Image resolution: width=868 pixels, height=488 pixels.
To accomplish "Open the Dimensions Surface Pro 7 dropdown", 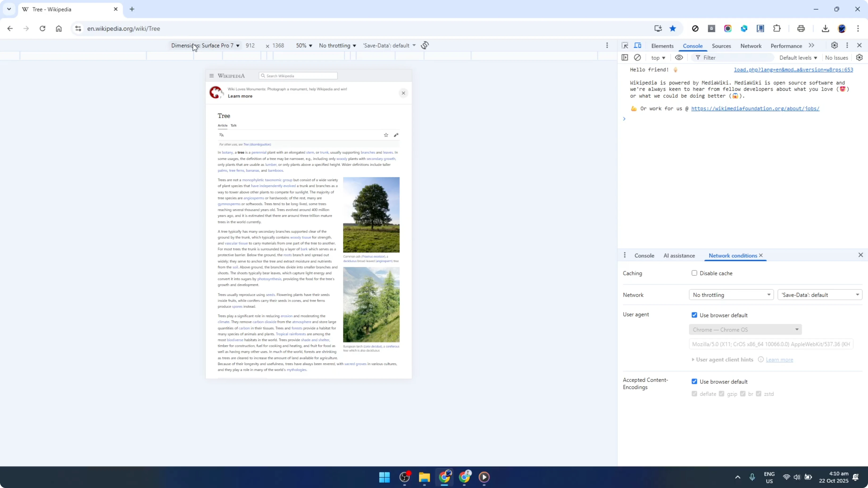I will pos(205,45).
